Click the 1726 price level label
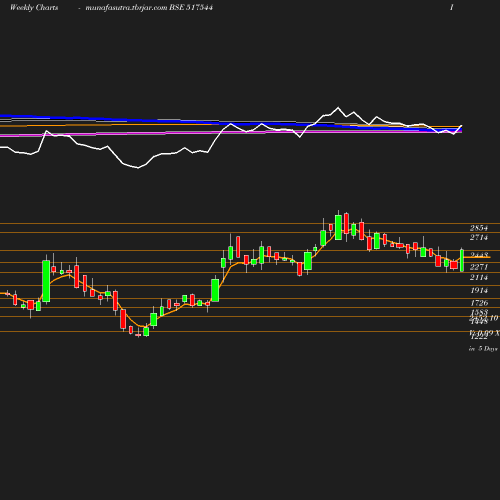The image size is (500, 500). (x=479, y=303)
